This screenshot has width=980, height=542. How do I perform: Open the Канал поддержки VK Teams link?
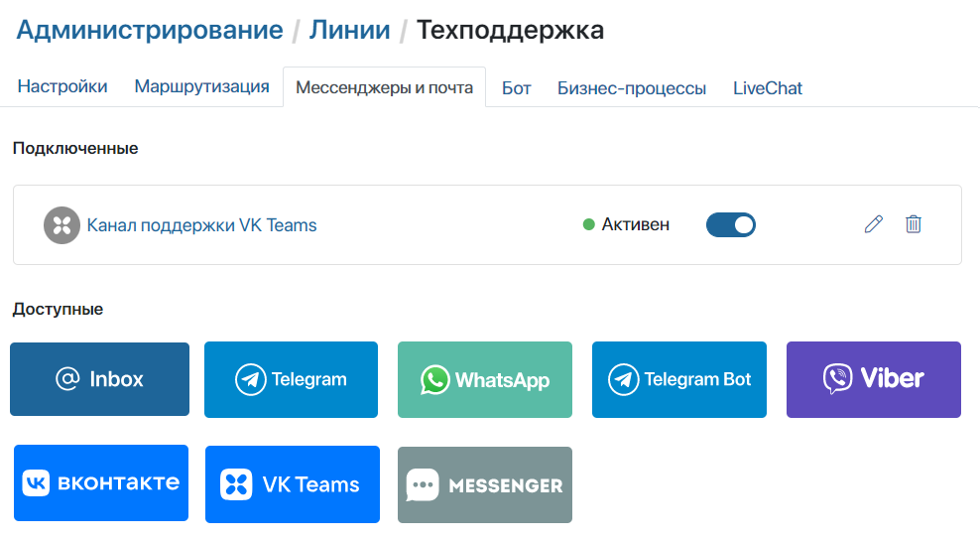pyautogui.click(x=202, y=225)
